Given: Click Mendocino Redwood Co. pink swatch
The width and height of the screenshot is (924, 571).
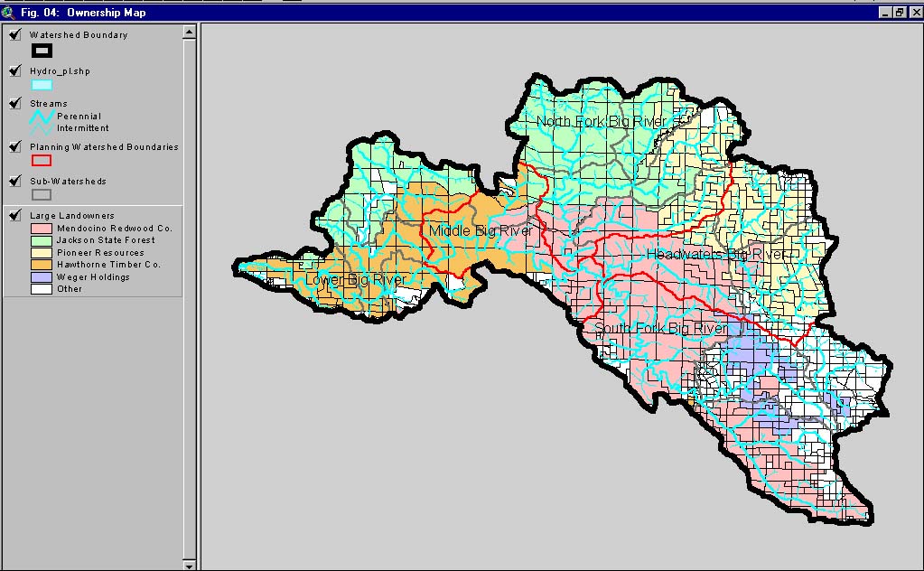Looking at the screenshot, I should pos(42,229).
